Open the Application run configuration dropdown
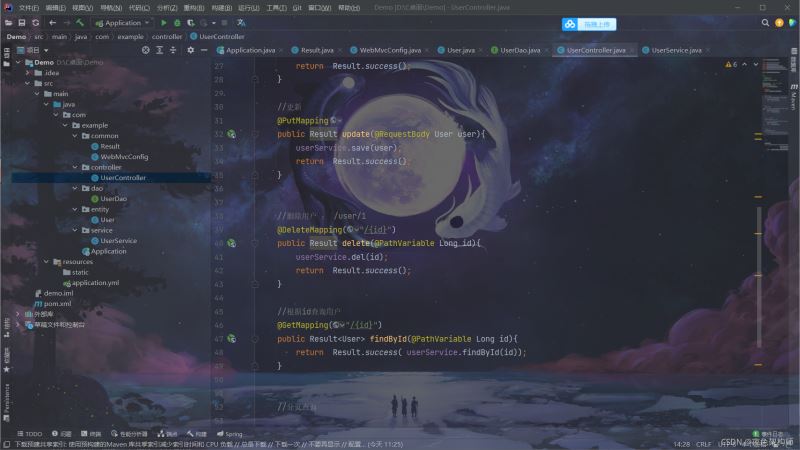 click(123, 23)
